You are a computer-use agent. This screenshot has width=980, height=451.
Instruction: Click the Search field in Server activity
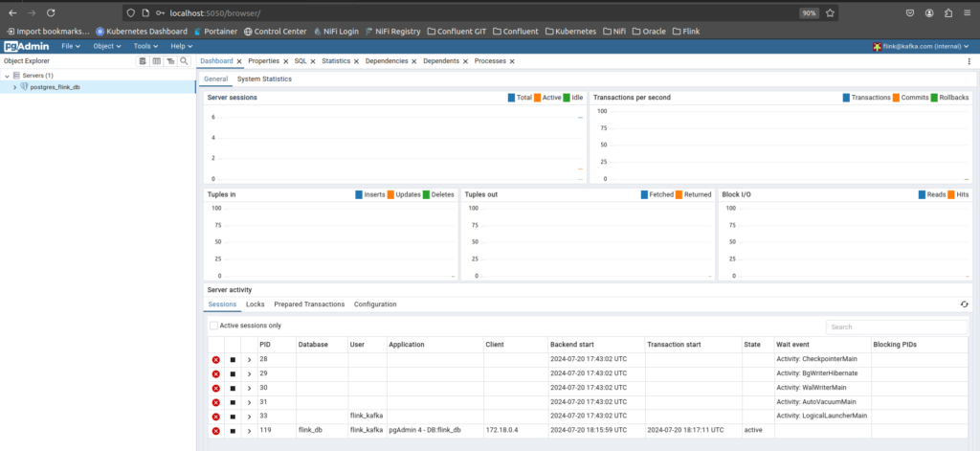[x=896, y=327]
